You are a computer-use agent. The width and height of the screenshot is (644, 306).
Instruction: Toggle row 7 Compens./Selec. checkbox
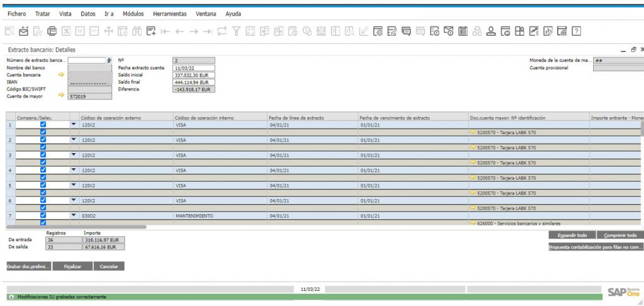pos(43,215)
